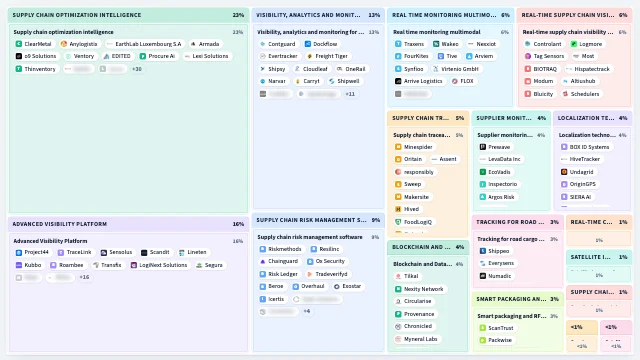
Task: Open the Freight Tiger company chip
Action: point(327,56)
